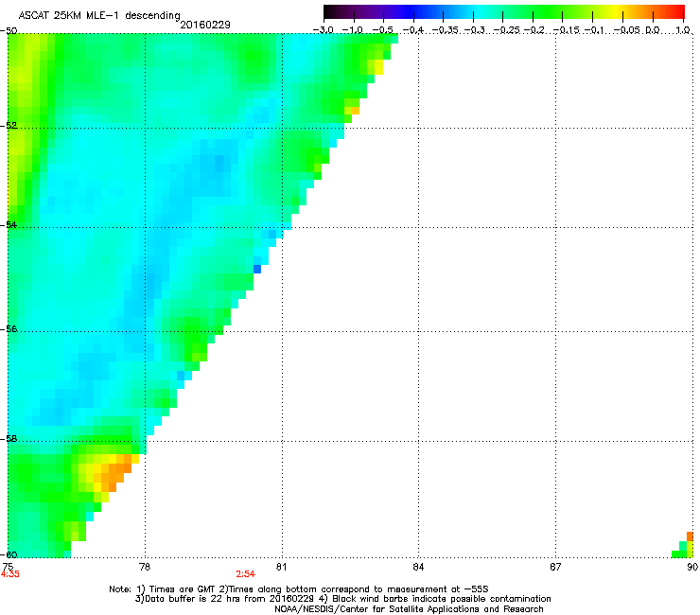Click the '-0.4' color scale label
The image size is (700, 615).
coord(413,30)
